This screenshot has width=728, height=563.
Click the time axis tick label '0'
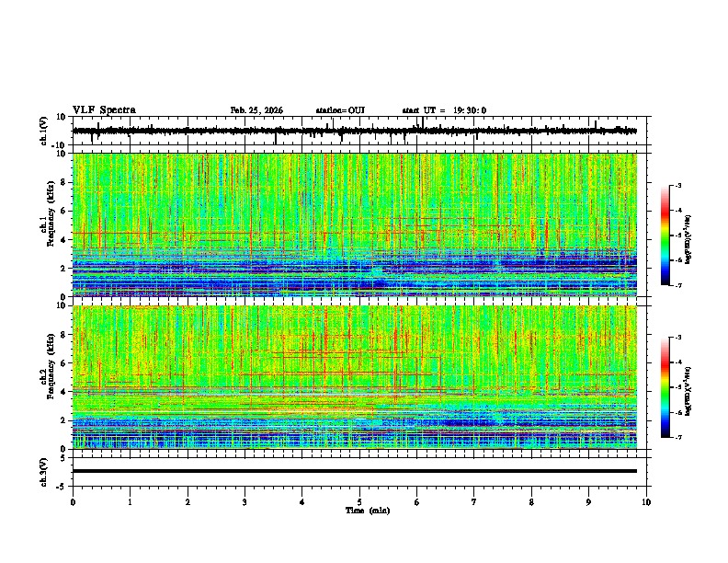[x=73, y=502]
